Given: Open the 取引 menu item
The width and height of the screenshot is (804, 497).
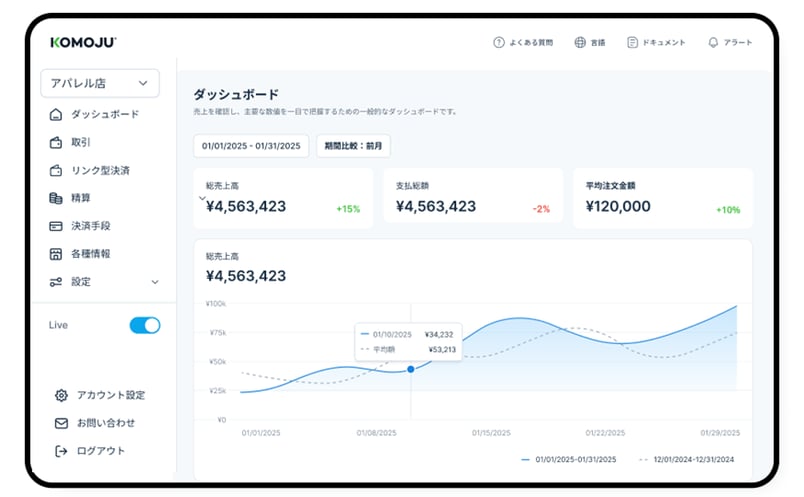Looking at the screenshot, I should (81, 143).
